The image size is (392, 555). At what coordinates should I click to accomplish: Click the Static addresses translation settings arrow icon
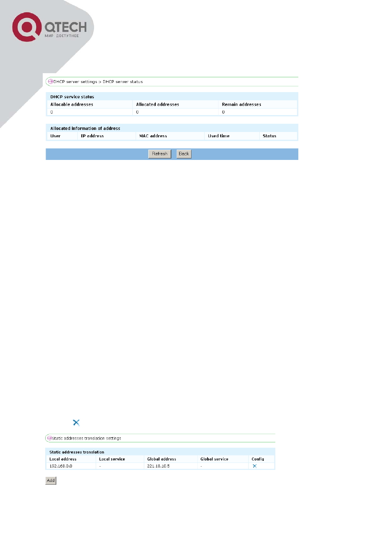point(49,438)
